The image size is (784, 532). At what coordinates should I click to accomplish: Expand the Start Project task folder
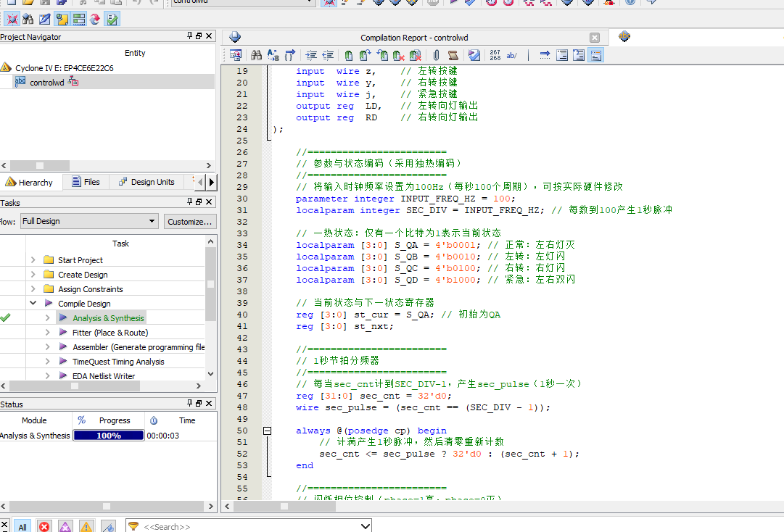[x=33, y=259]
